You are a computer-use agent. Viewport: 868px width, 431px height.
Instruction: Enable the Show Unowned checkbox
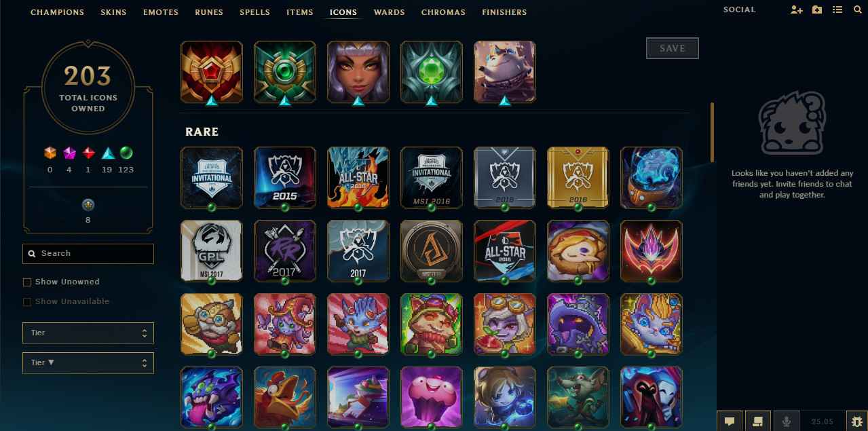[27, 282]
